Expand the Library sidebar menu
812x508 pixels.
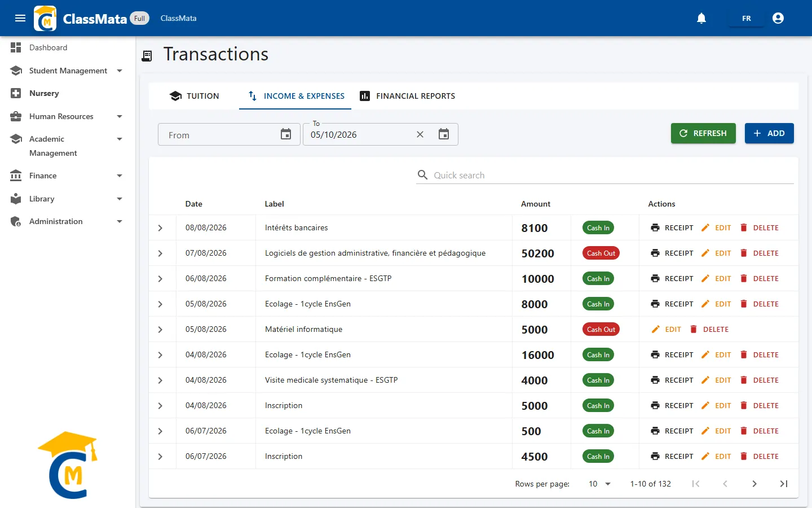(x=68, y=199)
